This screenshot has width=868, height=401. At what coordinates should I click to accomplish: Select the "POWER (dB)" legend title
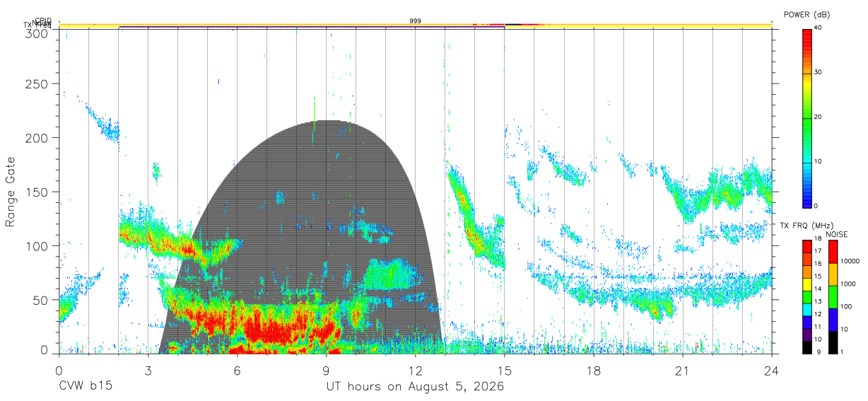click(x=807, y=15)
